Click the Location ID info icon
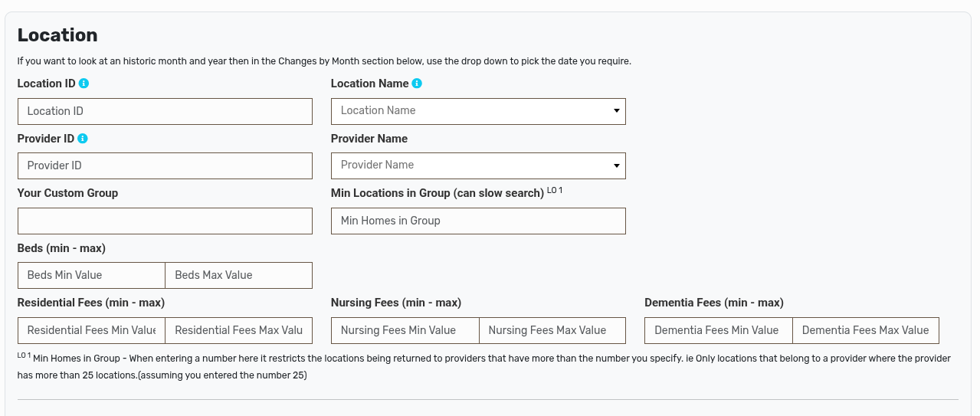Viewport: 980px width, 416px height. tap(84, 84)
